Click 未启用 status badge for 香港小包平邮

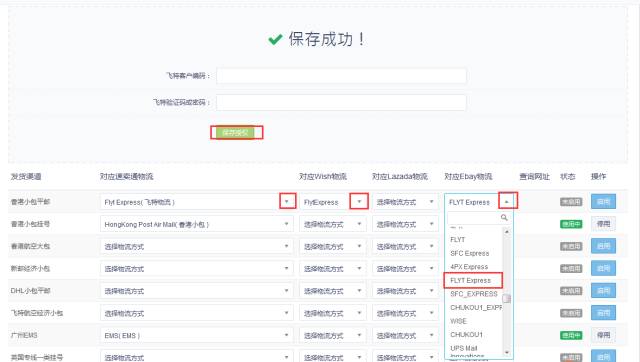pyautogui.click(x=571, y=202)
